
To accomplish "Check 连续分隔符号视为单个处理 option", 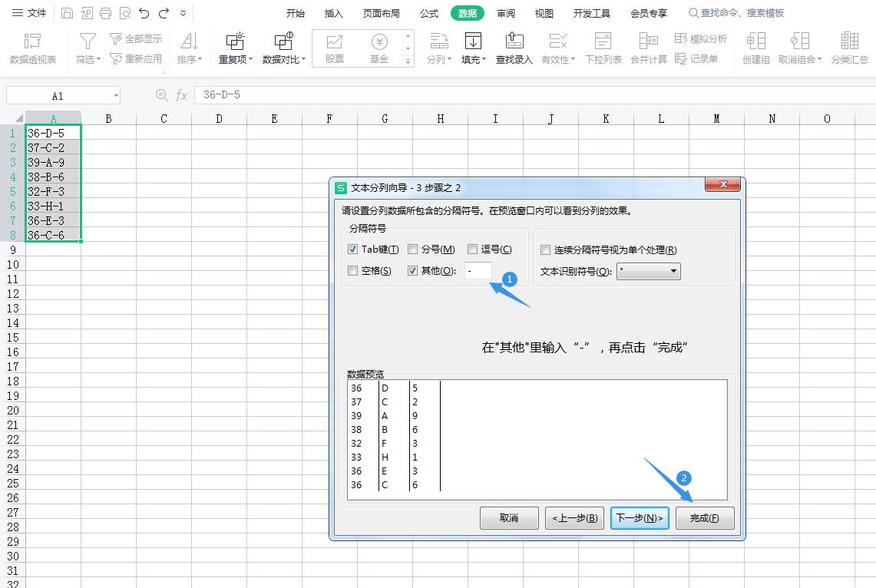I will click(x=546, y=249).
